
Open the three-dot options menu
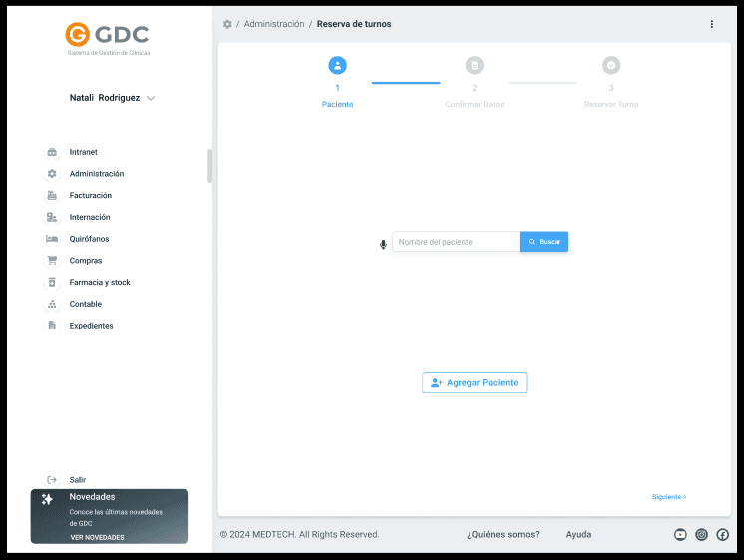pos(711,24)
